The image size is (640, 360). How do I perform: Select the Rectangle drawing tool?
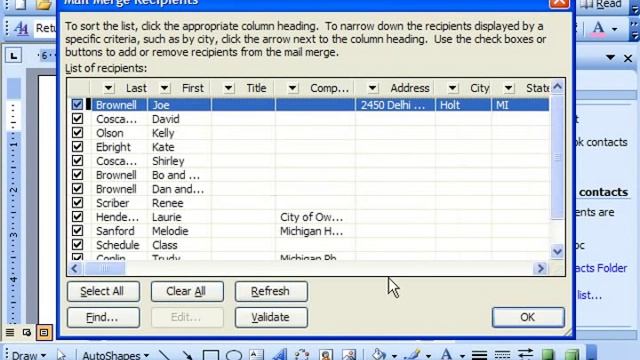211,354
